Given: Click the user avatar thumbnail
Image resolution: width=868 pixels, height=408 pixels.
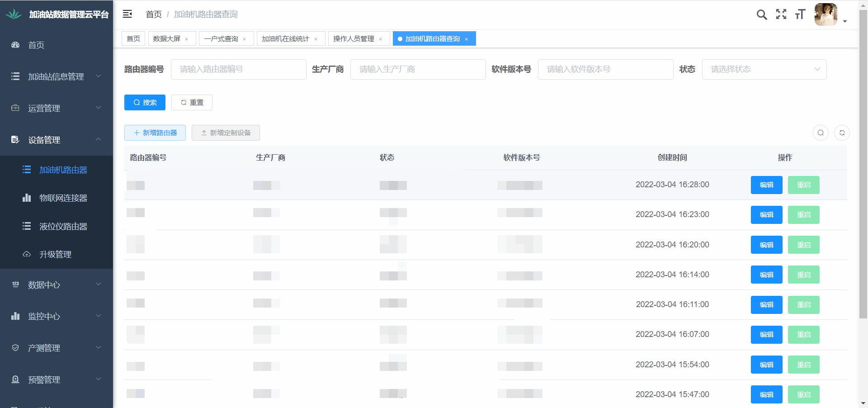Looking at the screenshot, I should click(826, 14).
